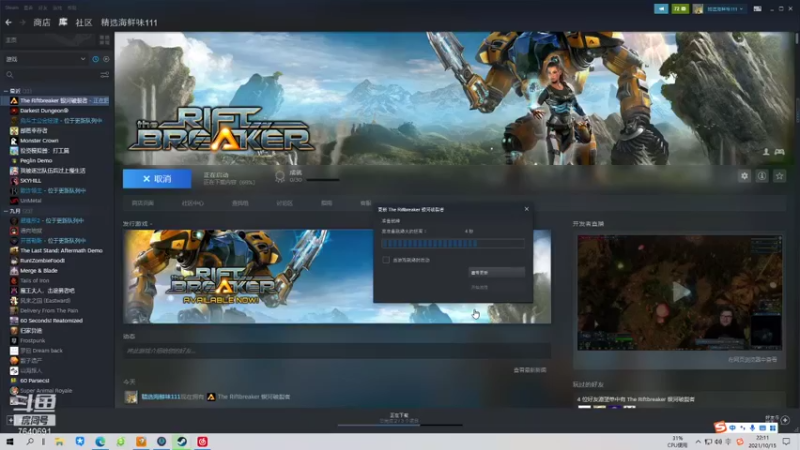
Task: Click the update dialog progress bar
Action: [453, 243]
